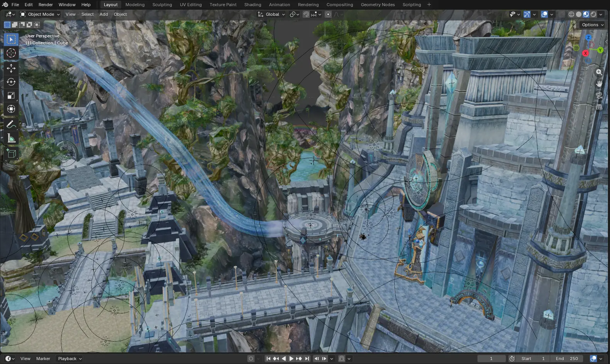
Task: Toggle the camera view icon
Action: pyautogui.click(x=599, y=95)
